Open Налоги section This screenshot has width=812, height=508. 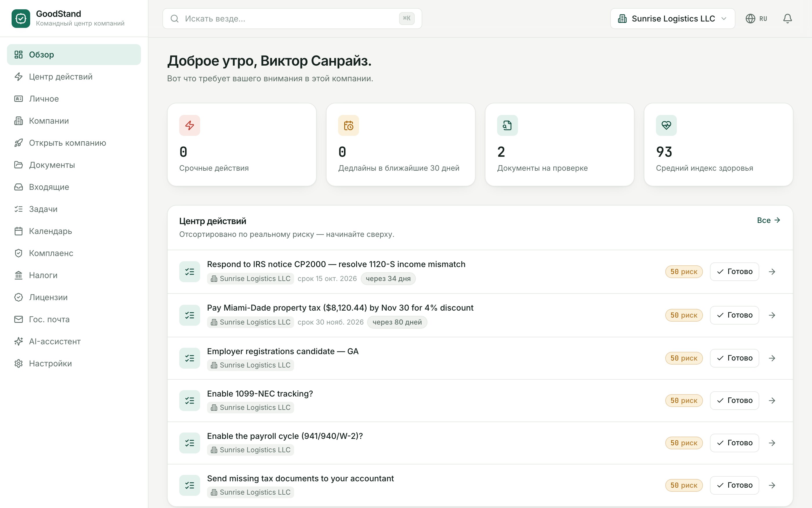[x=74, y=275]
